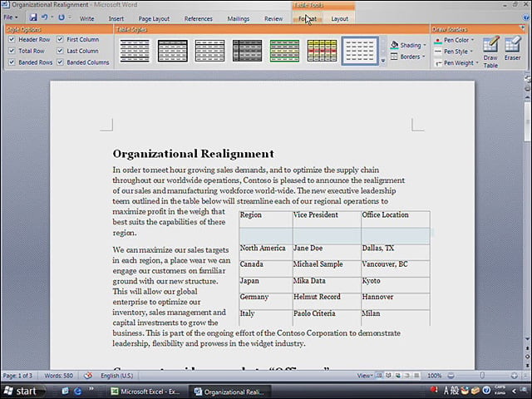Switch to the Insert tab

pos(116,19)
